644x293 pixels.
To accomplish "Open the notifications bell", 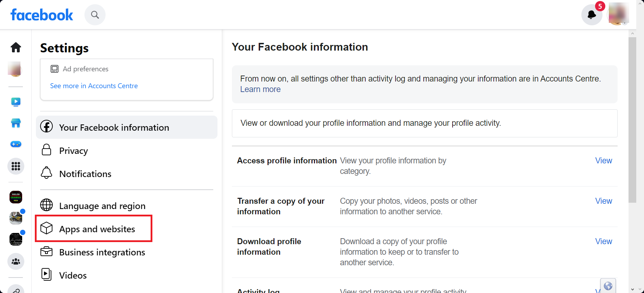I will [x=592, y=15].
